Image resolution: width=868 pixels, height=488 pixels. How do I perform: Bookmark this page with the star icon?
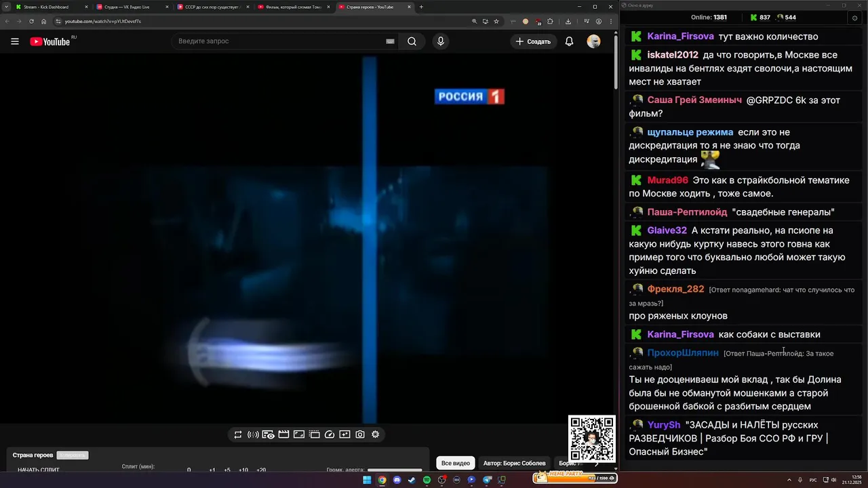tap(496, 21)
